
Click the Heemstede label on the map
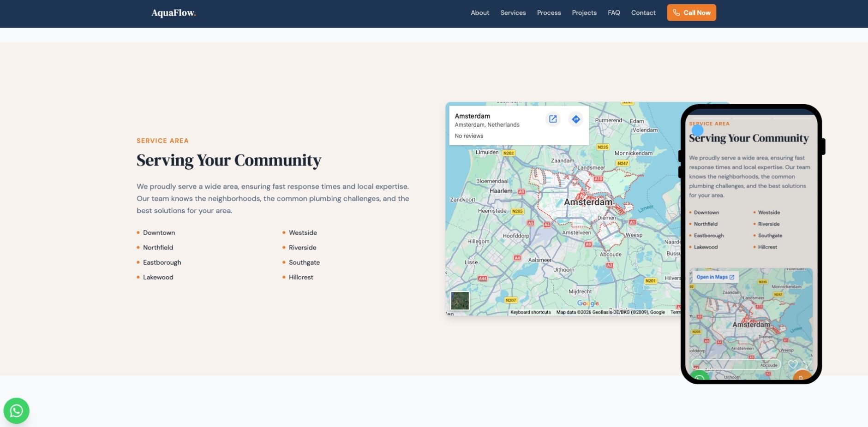(x=492, y=211)
